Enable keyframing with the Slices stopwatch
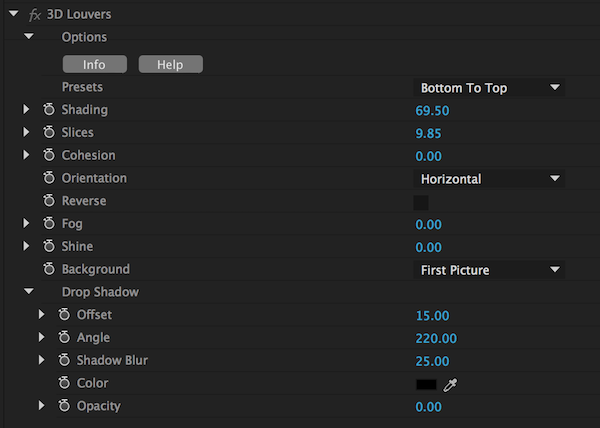Viewport: 600px width, 428px height. [49, 133]
